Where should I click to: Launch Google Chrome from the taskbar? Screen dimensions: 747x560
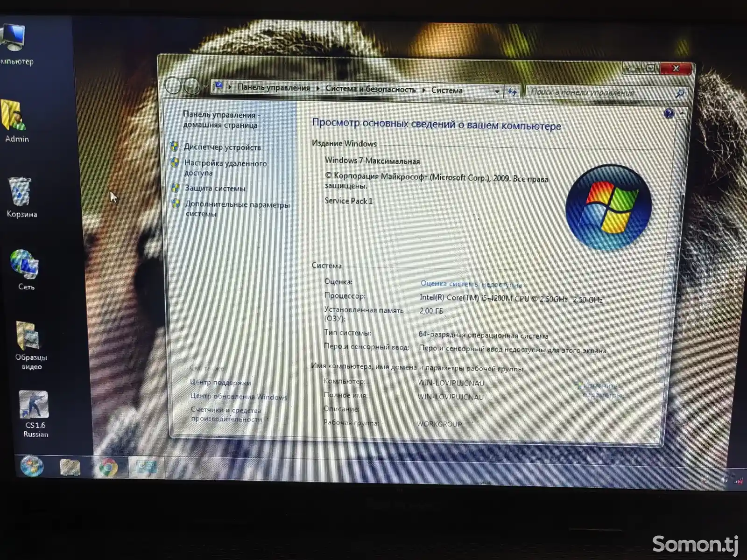[108, 467]
